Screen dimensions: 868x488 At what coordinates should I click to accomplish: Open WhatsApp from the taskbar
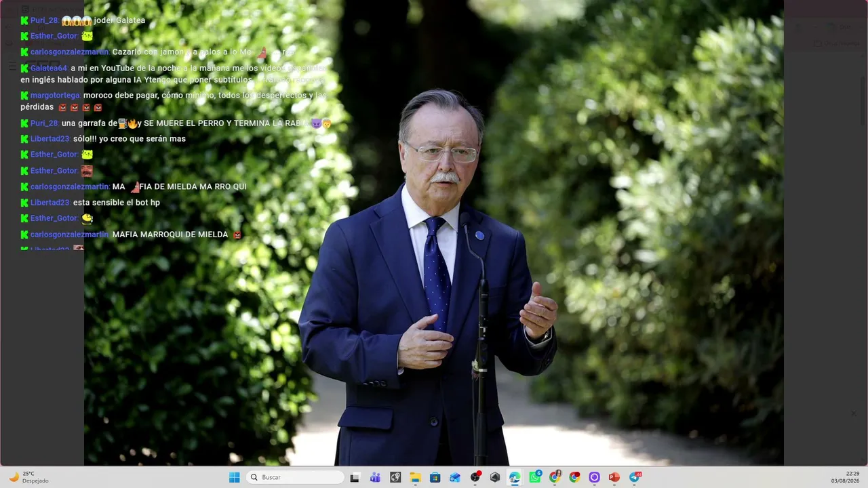pos(535,477)
